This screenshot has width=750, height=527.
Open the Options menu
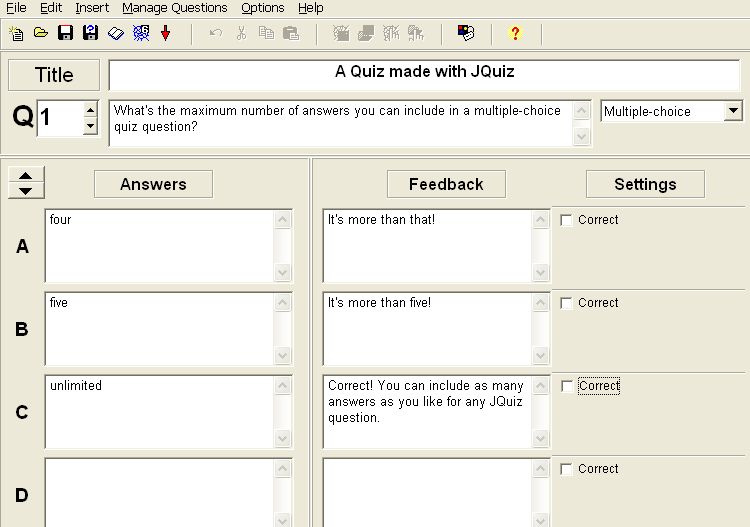(263, 8)
